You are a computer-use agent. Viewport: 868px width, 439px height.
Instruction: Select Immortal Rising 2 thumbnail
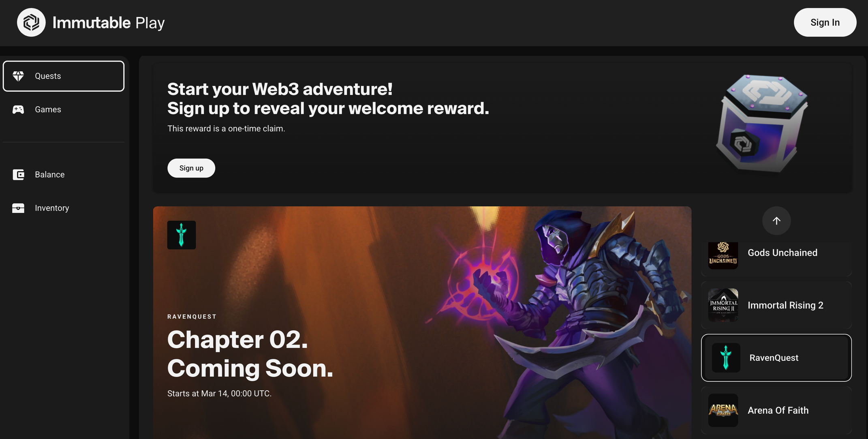723,305
